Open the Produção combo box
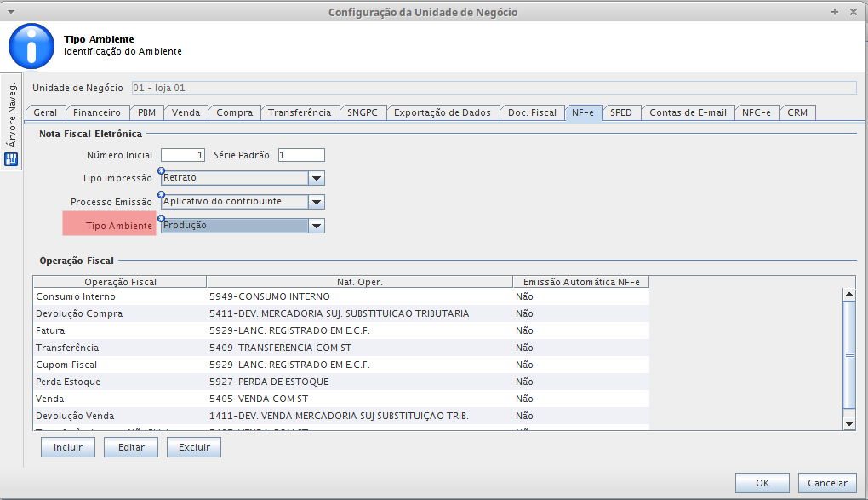868x500 pixels. pos(243,226)
